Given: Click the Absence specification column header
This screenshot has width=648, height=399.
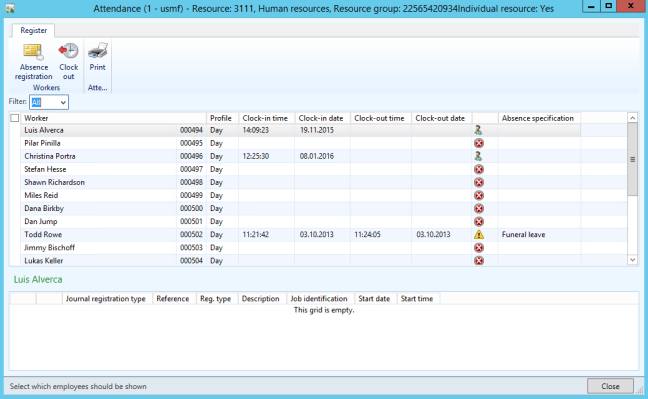Looking at the screenshot, I should pyautogui.click(x=539, y=118).
